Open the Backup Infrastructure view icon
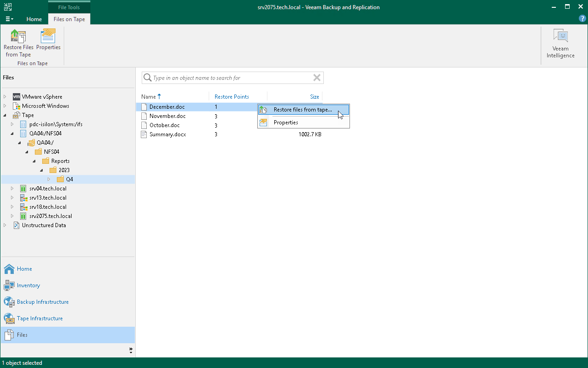 pos(10,302)
